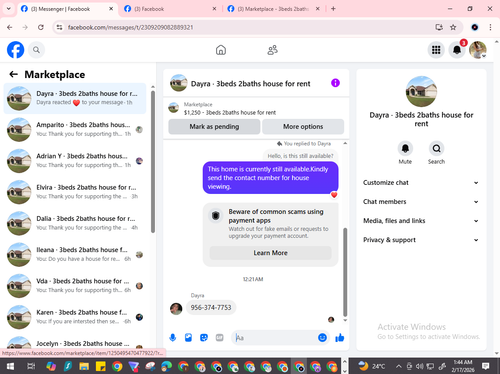Screen dimensions: 500x374
Task: Select the Dayra conversation in list
Action: coord(75,98)
